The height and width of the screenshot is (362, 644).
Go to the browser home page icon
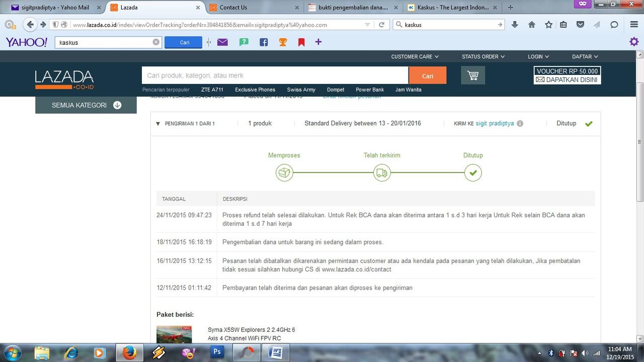[x=532, y=24]
